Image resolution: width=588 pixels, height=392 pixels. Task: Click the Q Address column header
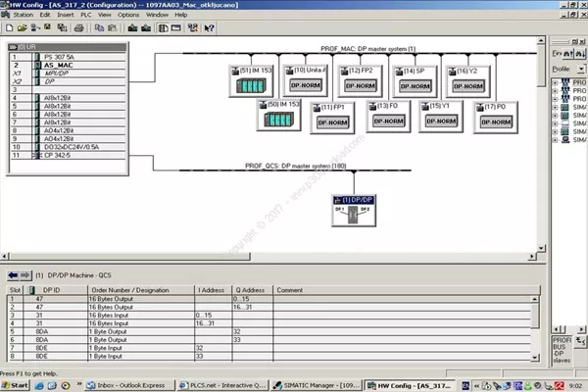(x=252, y=290)
